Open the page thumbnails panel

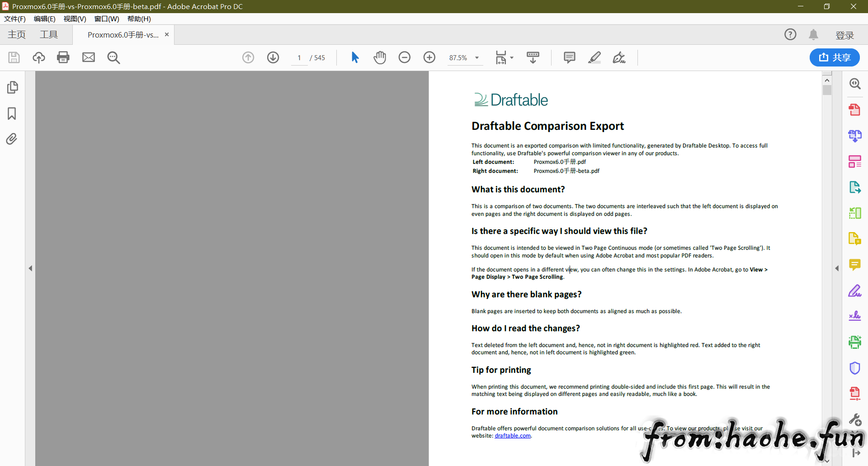[12, 87]
